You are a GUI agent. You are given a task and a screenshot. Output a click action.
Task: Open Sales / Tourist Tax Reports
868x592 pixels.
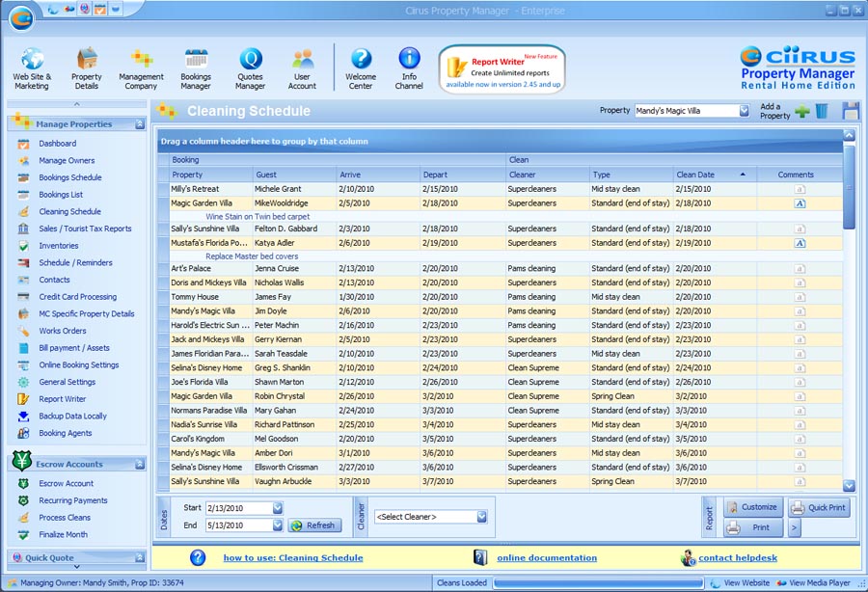pos(85,229)
